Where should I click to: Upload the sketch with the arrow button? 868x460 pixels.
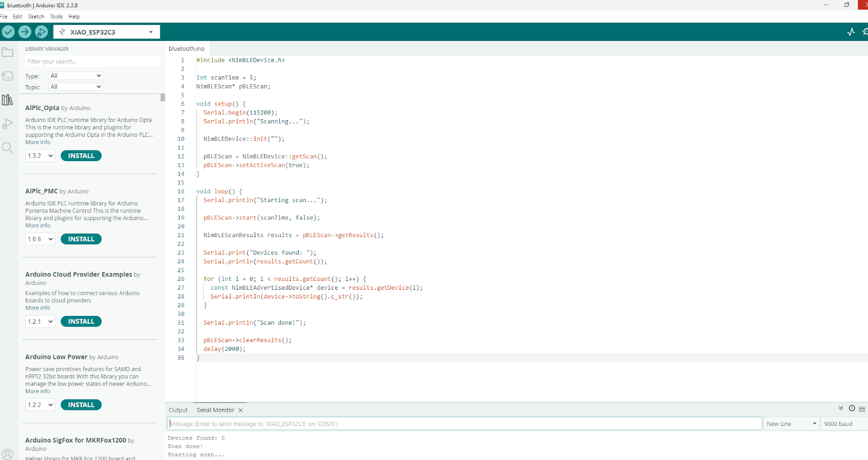pos(25,32)
